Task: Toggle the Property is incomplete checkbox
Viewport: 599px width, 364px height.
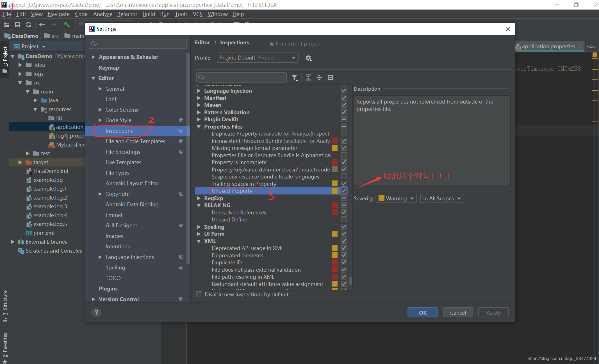Action: [x=344, y=162]
